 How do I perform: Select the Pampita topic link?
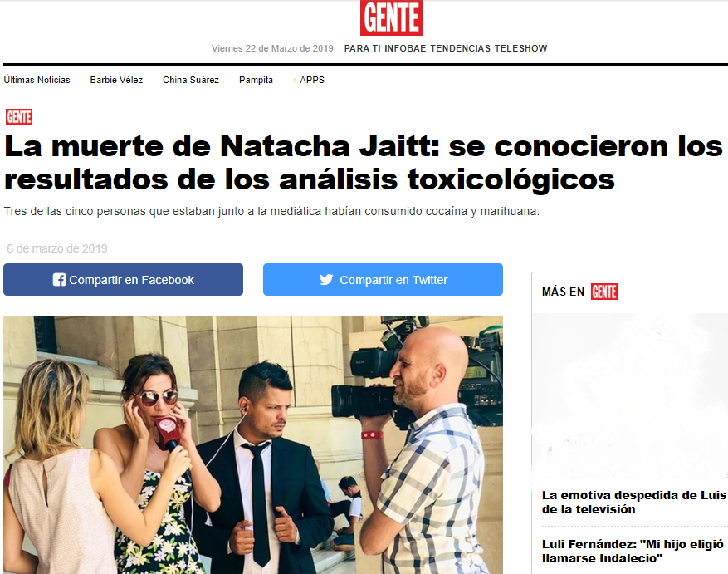256,80
